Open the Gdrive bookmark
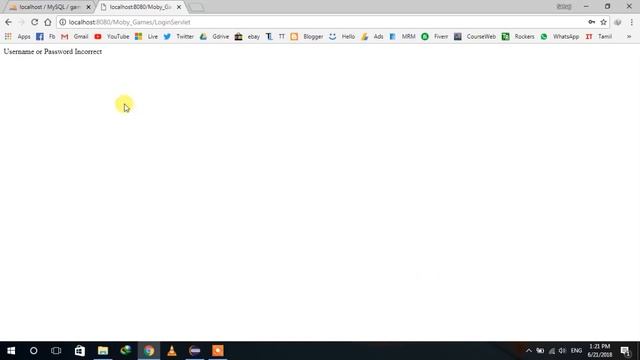The width and height of the screenshot is (640, 360). tap(214, 36)
